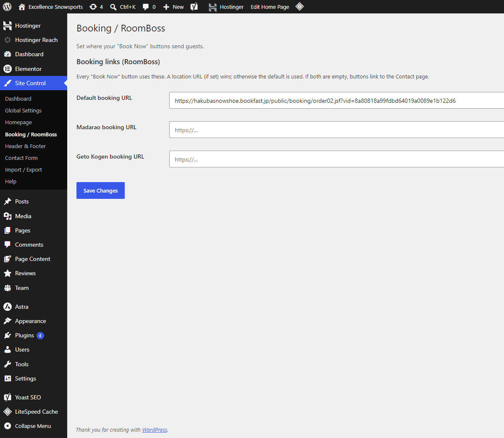Click the comments bubble icon in admin bar
Screen dimensions: 504x438
[x=146, y=7]
